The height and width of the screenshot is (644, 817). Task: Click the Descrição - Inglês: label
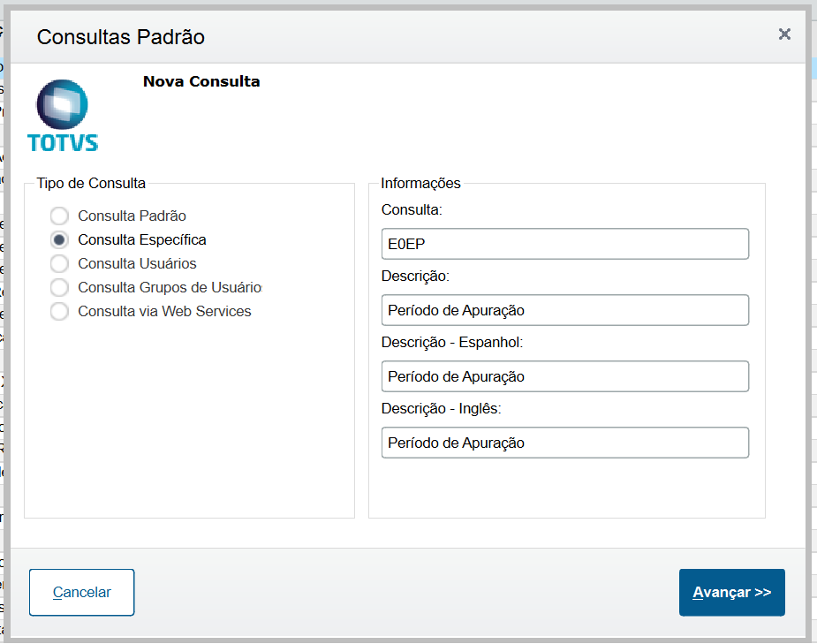pyautogui.click(x=441, y=408)
